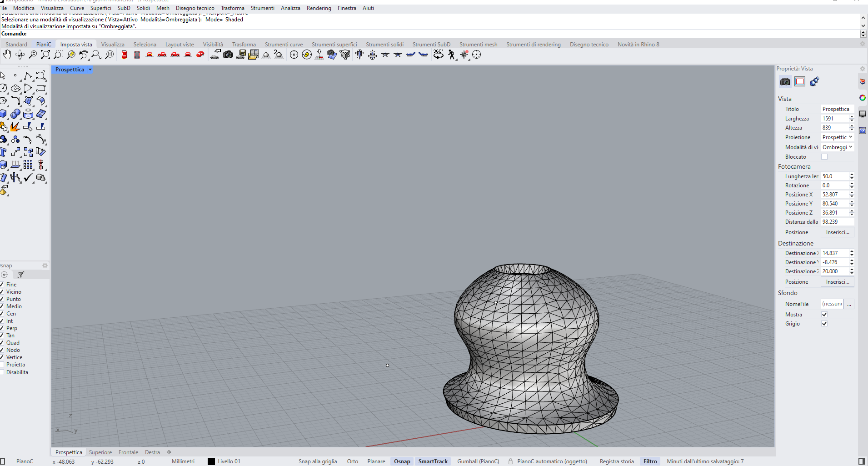Open the Rendering menu
The height and width of the screenshot is (466, 868).
tap(319, 8)
